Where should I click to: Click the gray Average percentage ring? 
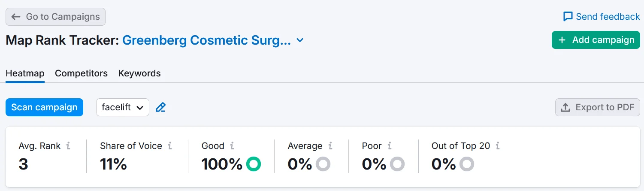(x=323, y=164)
